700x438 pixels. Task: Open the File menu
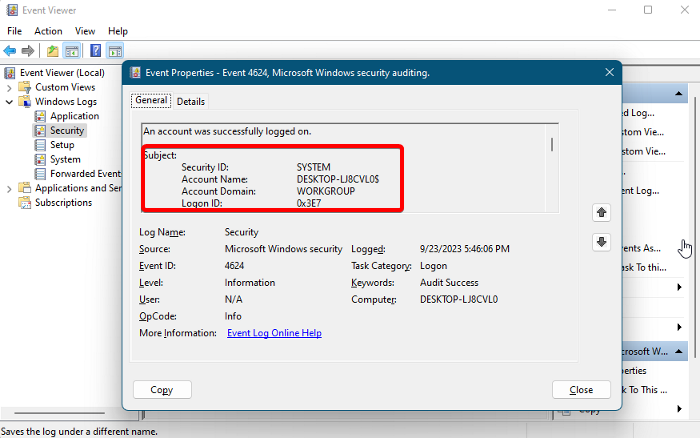[14, 31]
